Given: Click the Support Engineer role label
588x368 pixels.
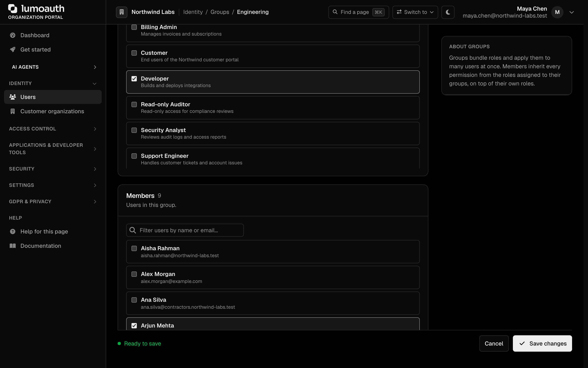Looking at the screenshot, I should tap(165, 156).
